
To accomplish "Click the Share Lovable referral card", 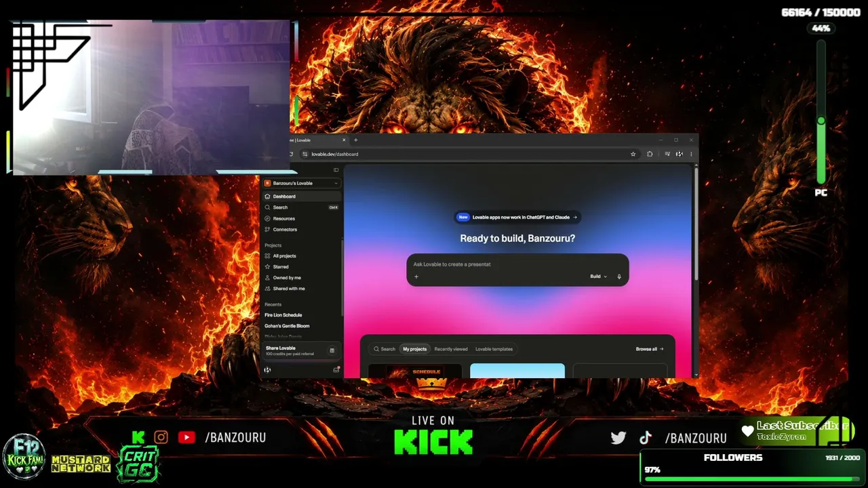I will click(x=300, y=350).
